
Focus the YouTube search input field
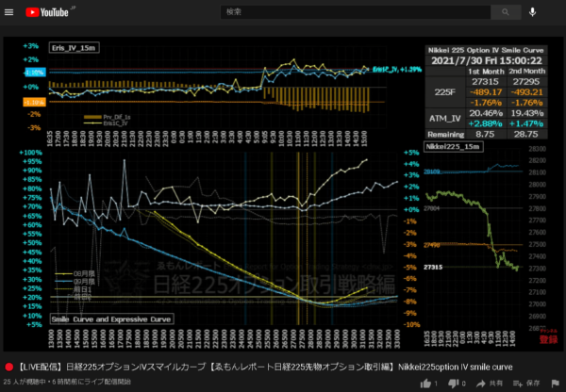(x=356, y=12)
